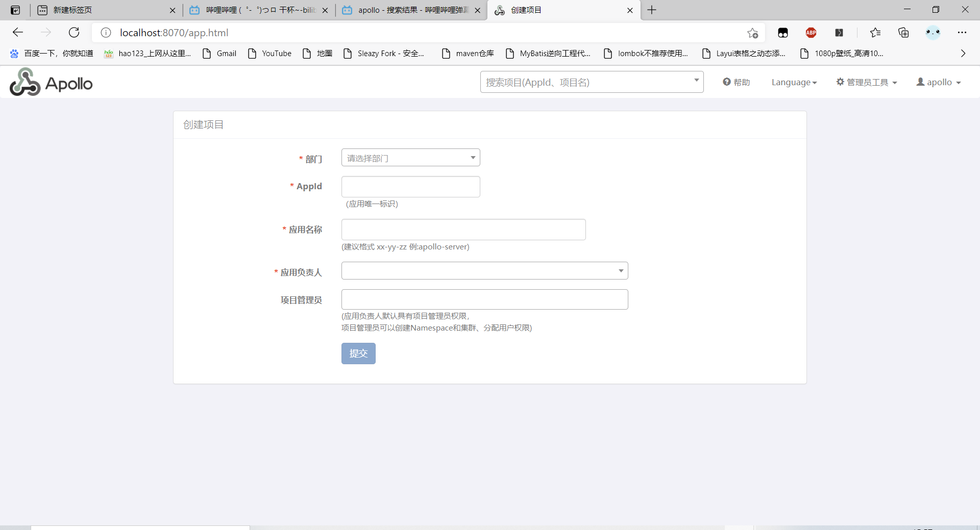The width and height of the screenshot is (980, 530).
Task: Click the site information icon
Action: pyautogui.click(x=106, y=33)
